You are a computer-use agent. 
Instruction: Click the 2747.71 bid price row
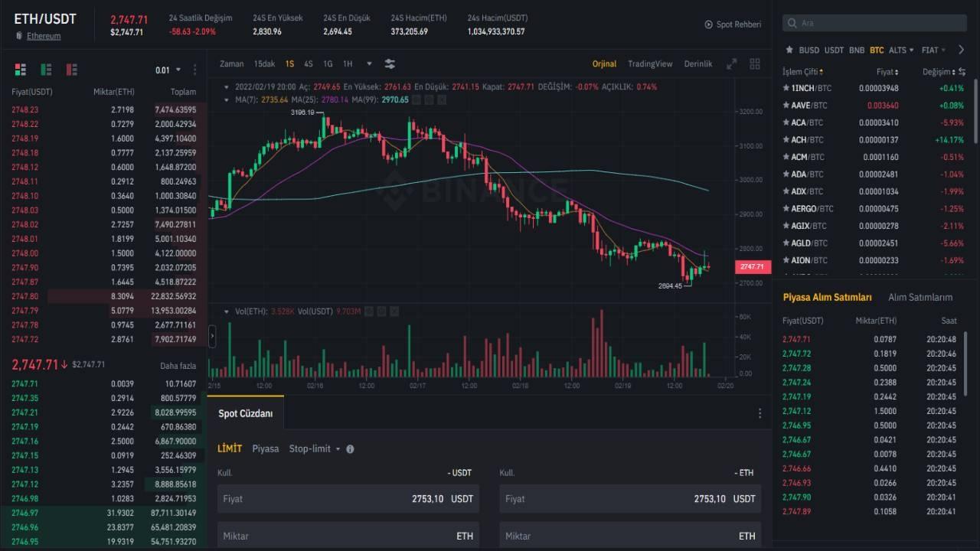(x=103, y=383)
